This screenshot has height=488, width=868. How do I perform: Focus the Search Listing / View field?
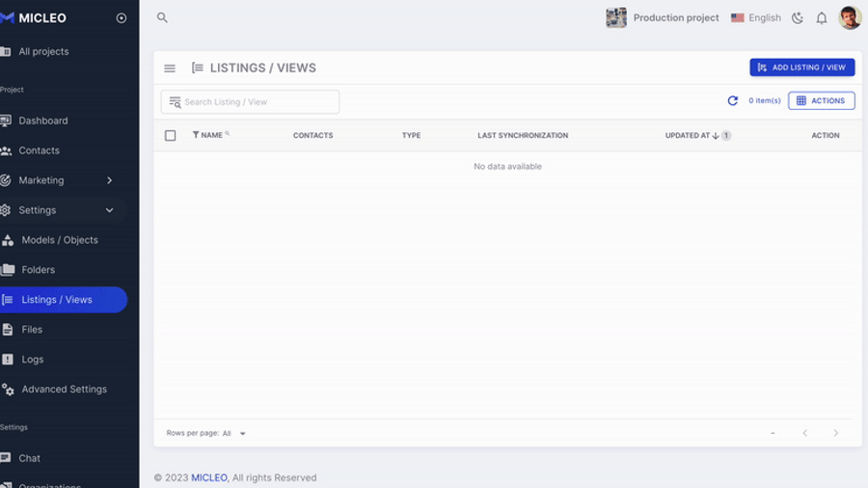tap(250, 102)
